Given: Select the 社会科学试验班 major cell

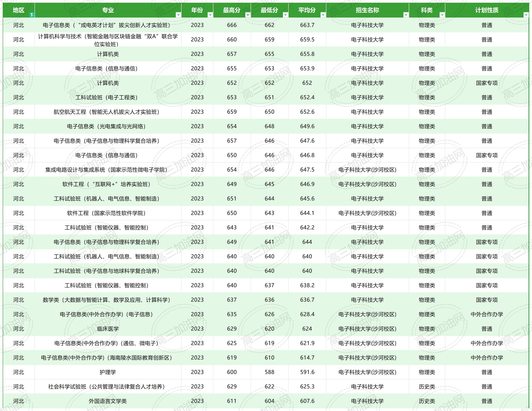Looking at the screenshot, I should 108,387.
